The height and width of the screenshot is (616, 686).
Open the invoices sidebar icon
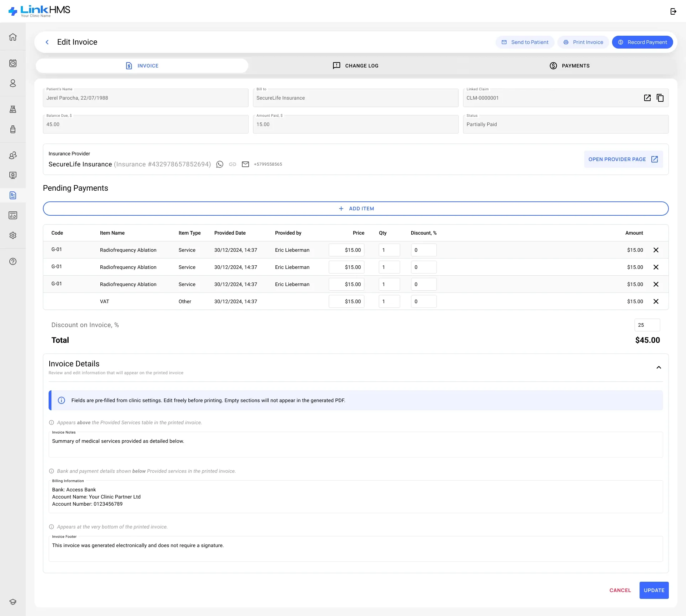[13, 195]
